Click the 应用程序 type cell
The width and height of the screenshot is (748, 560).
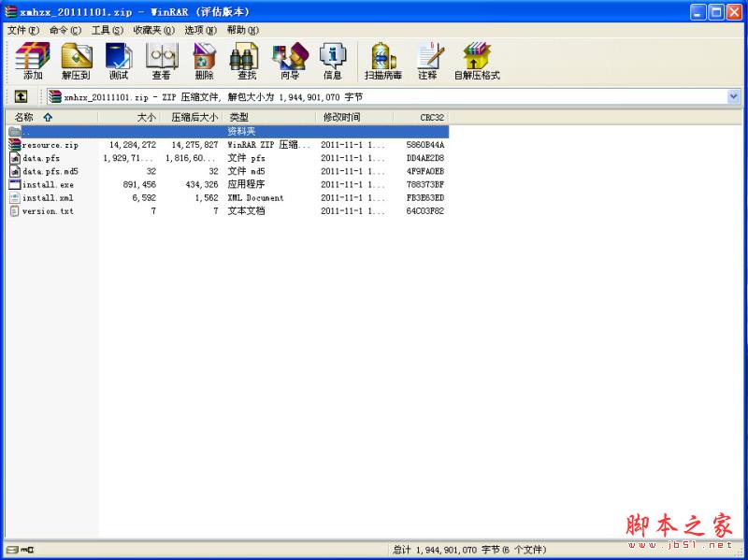(x=246, y=184)
